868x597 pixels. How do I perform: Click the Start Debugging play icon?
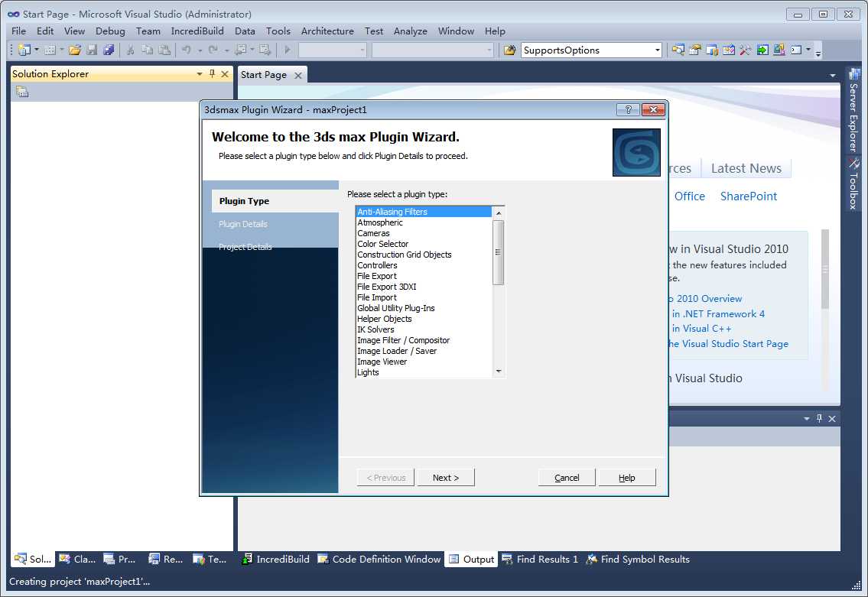[x=288, y=50]
